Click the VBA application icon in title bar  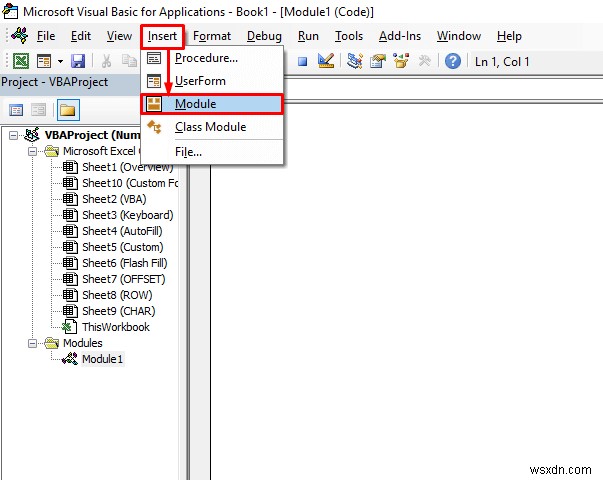pyautogui.click(x=10, y=12)
